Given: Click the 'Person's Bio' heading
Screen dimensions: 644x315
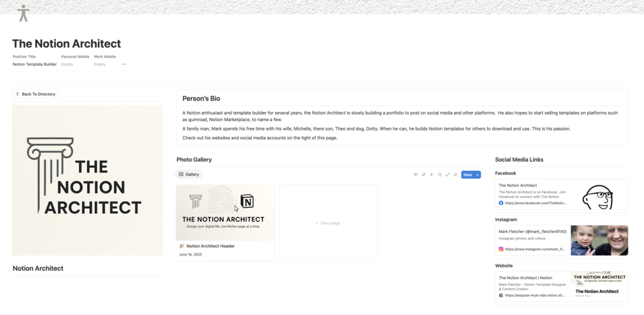Looking at the screenshot, I should click(201, 99).
